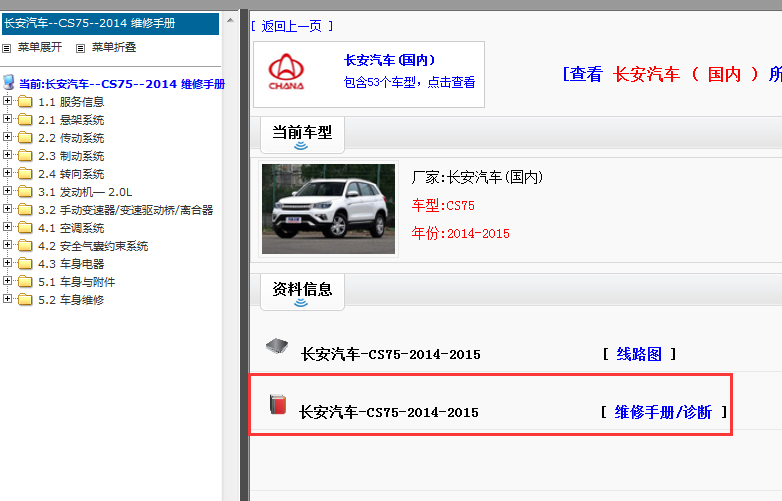
Task: Click the left panel scrollbar up arrow
Action: pyautogui.click(x=230, y=20)
